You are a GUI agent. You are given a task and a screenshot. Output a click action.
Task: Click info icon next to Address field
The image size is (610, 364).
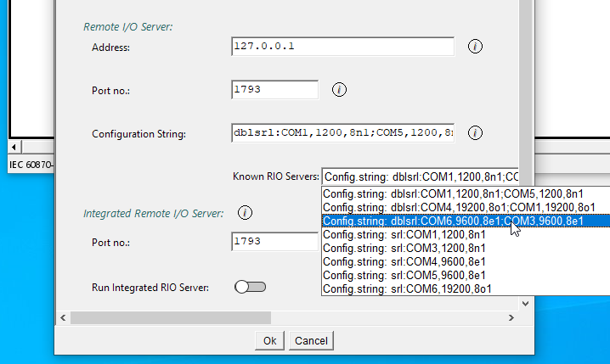475,46
